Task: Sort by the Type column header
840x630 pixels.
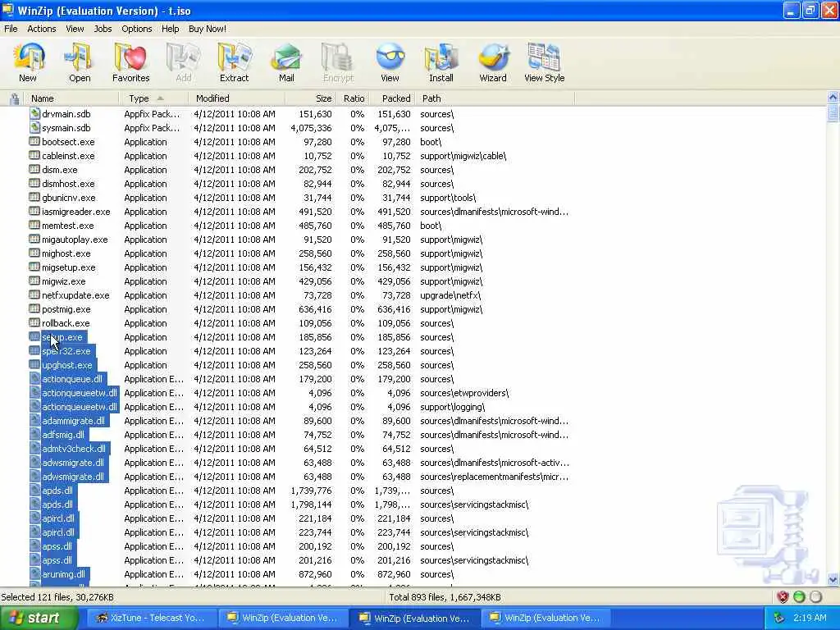Action: pyautogui.click(x=153, y=98)
